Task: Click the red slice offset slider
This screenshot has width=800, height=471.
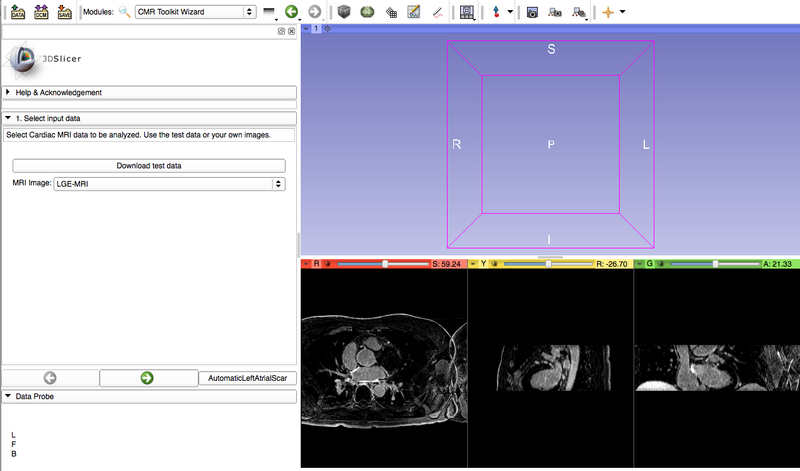Action: pyautogui.click(x=383, y=264)
